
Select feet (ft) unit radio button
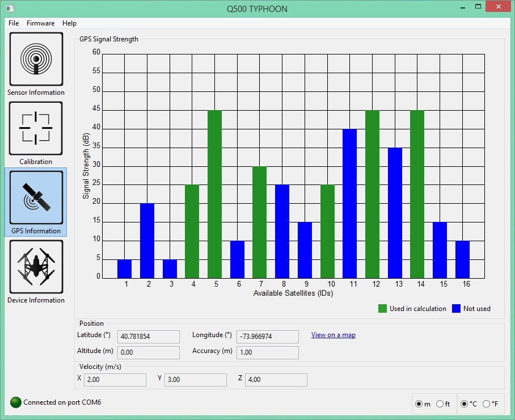440,404
